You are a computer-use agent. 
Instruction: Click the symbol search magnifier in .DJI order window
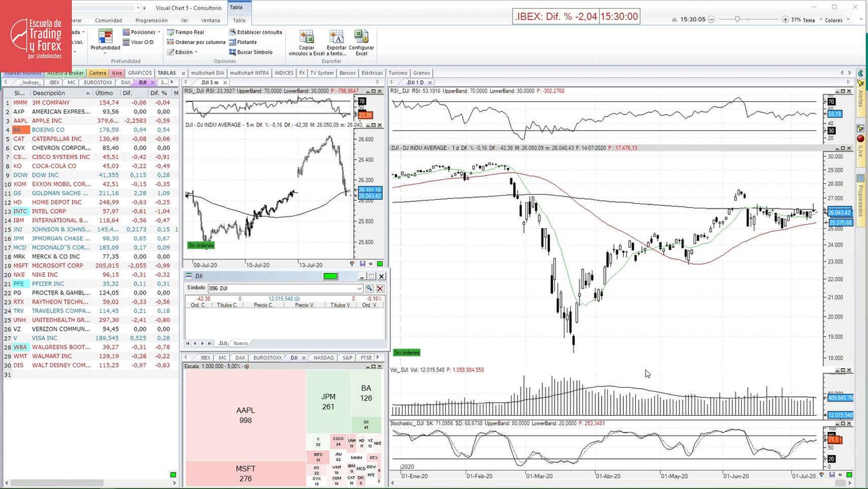pos(370,289)
